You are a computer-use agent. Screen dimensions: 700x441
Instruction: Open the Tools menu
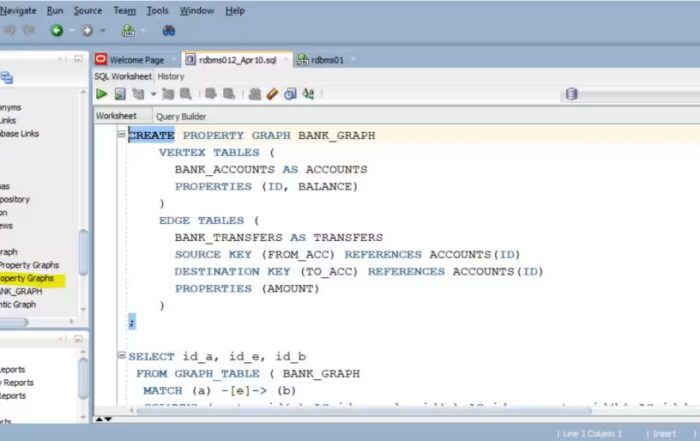158,11
